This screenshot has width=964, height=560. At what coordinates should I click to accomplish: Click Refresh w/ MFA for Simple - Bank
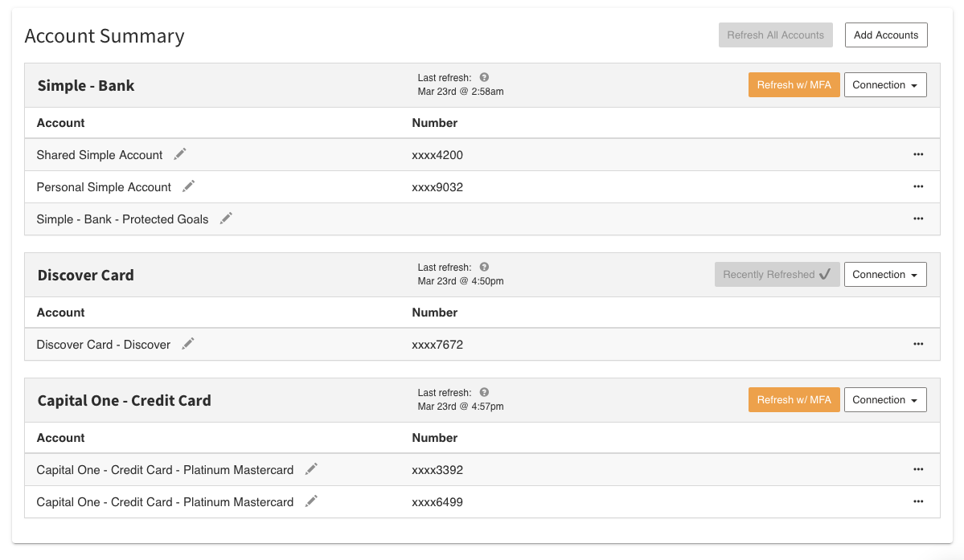[x=794, y=84]
